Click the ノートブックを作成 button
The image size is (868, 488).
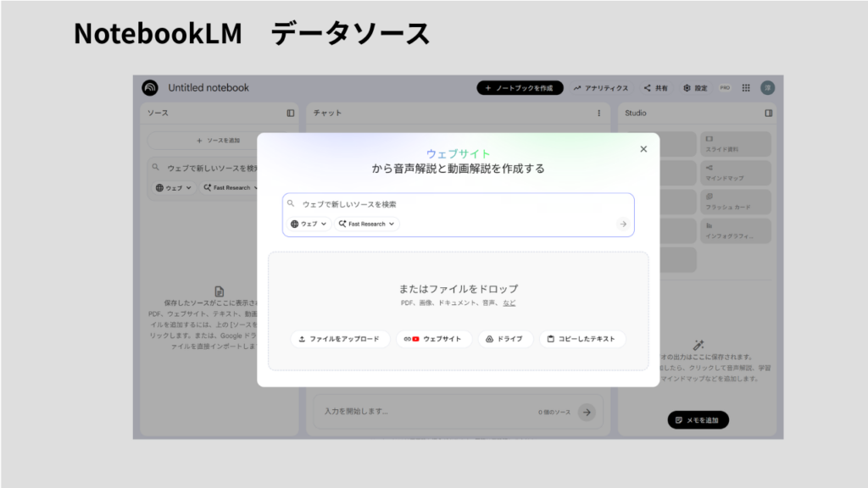pos(520,88)
